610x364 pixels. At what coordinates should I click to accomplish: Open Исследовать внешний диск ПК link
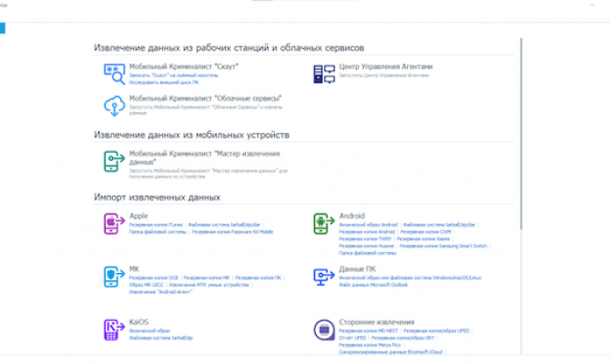click(164, 83)
